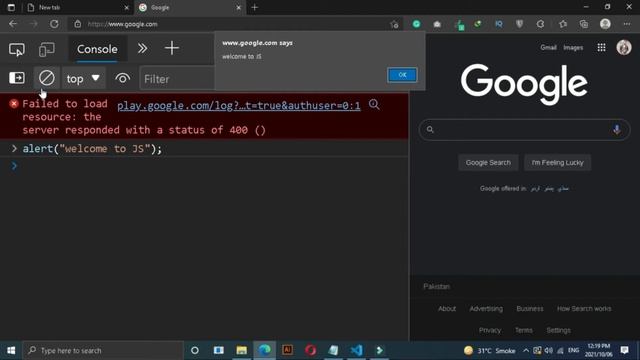640x360 pixels.
Task: Open the green Grammarly extension icon
Action: (x=416, y=24)
